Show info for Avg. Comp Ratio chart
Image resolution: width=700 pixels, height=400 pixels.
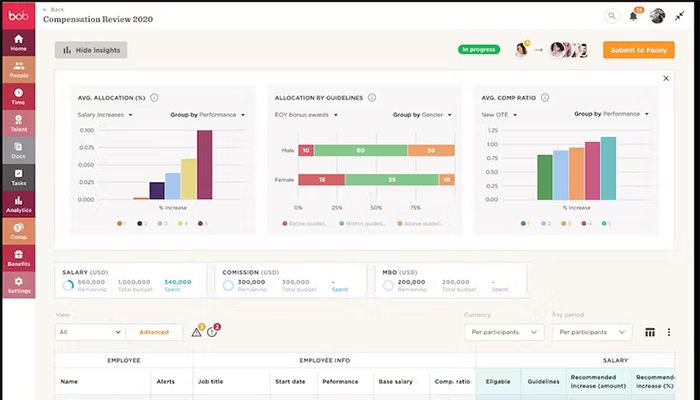point(545,97)
